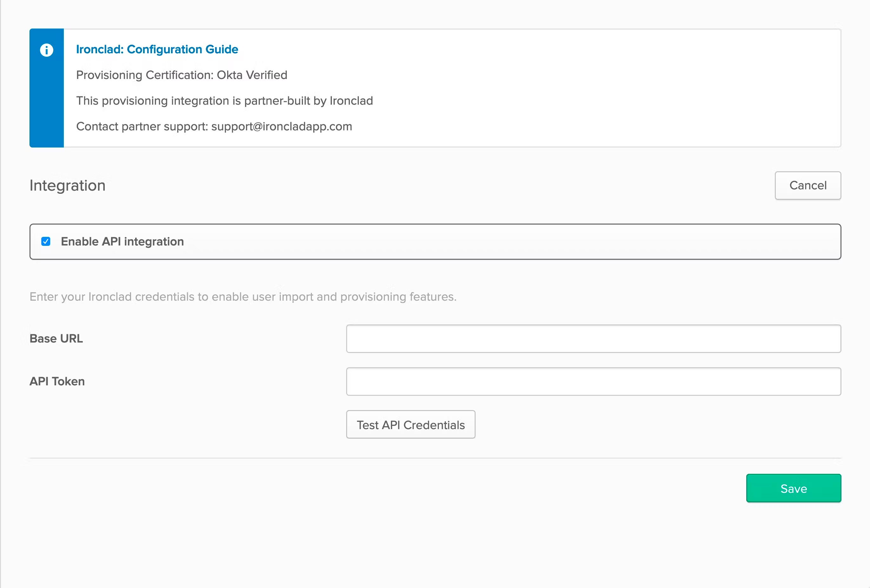
Task: Click 'Enter your Ironclad credentials' instruction text
Action: tap(243, 297)
